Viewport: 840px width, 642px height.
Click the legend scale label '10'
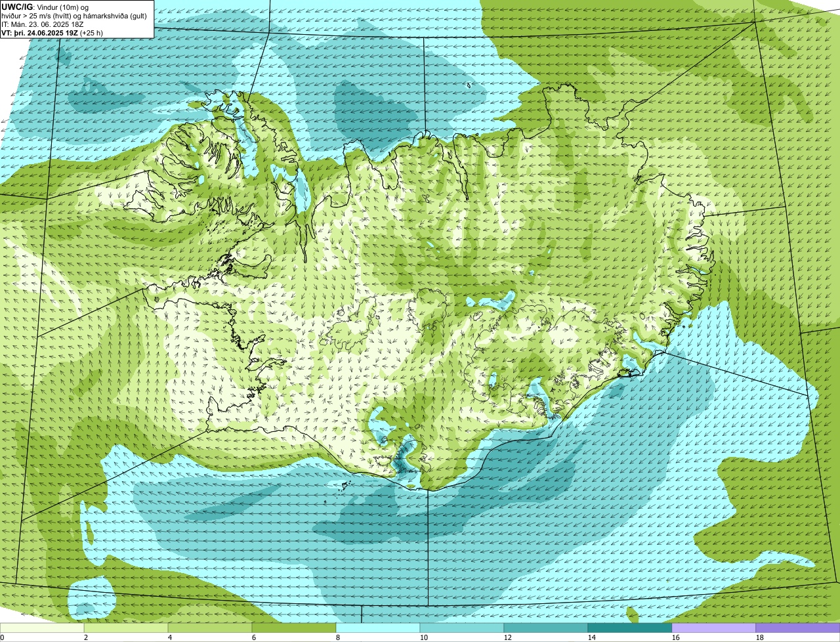(x=424, y=637)
